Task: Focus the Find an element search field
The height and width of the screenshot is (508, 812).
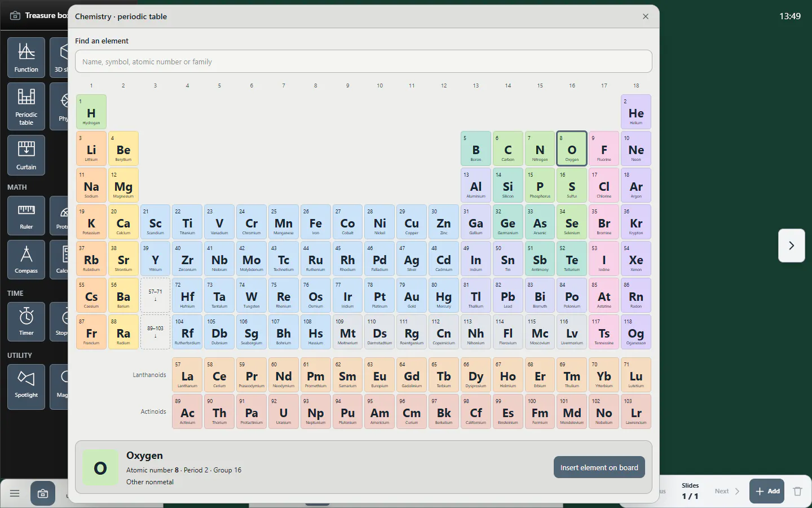Action: [364, 62]
